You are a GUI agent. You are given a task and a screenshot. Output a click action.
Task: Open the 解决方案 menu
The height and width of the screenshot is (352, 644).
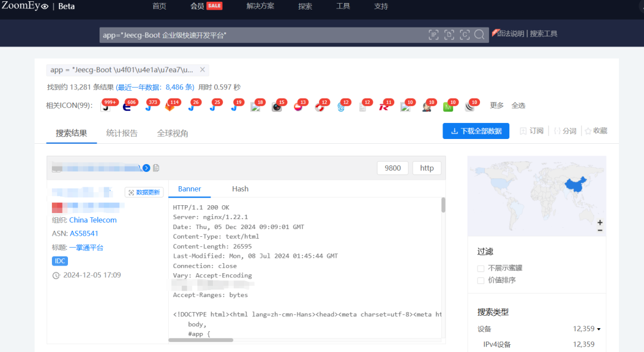coord(261,6)
